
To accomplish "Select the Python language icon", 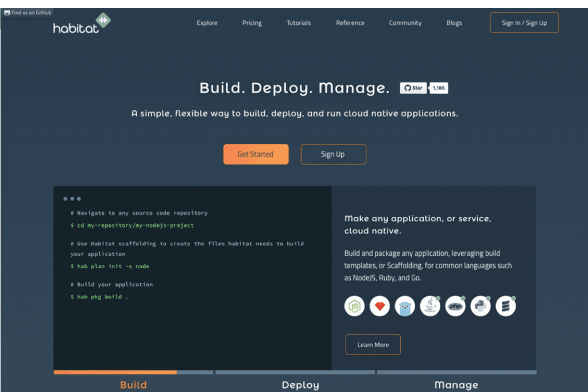I will tap(481, 306).
